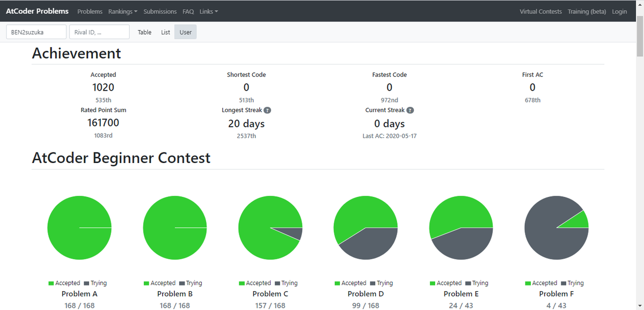
Task: Toggle Accepted legend for Problem B chart
Action: pyautogui.click(x=159, y=283)
